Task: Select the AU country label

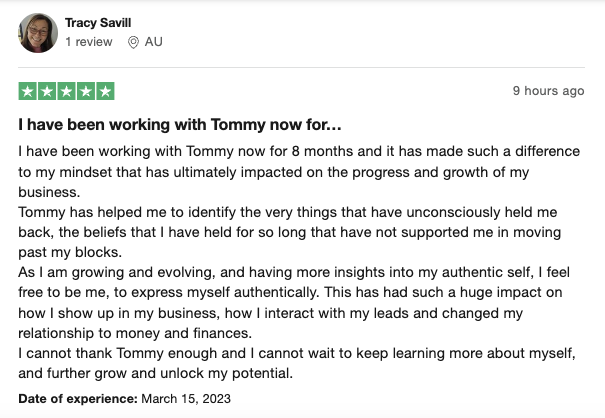Action: 154,42
